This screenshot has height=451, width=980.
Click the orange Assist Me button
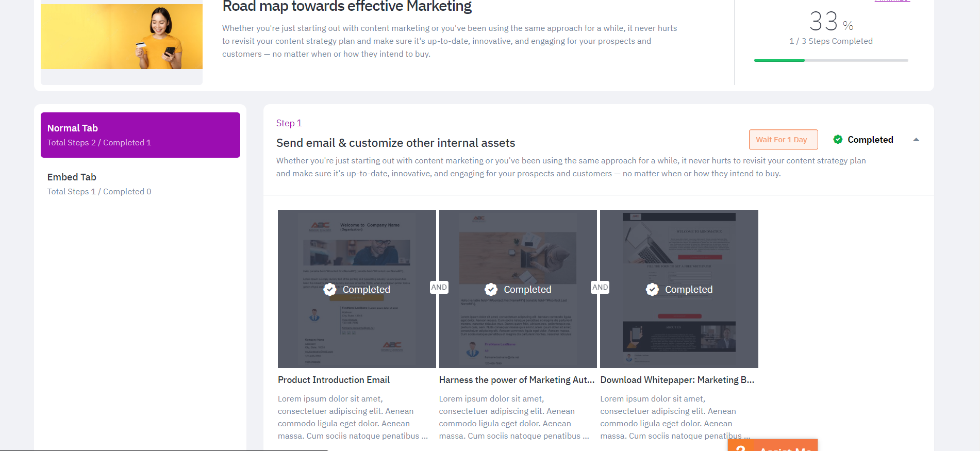pyautogui.click(x=773, y=445)
